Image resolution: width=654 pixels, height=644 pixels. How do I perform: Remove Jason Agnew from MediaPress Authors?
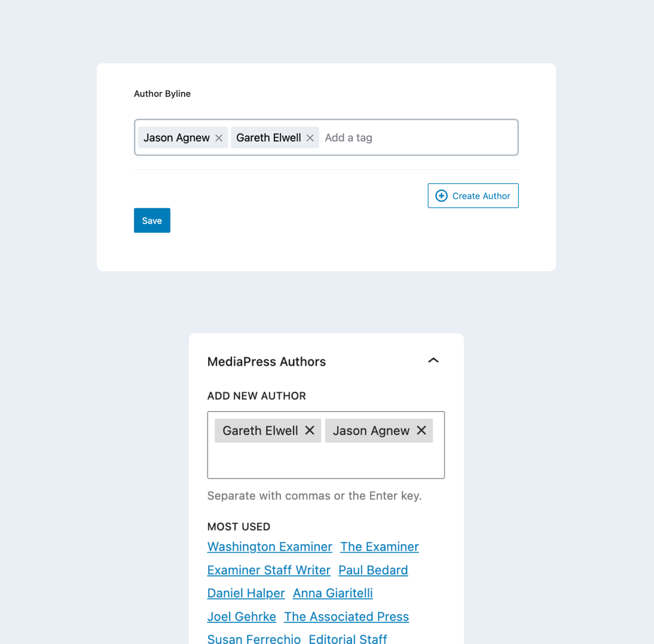[x=421, y=430]
